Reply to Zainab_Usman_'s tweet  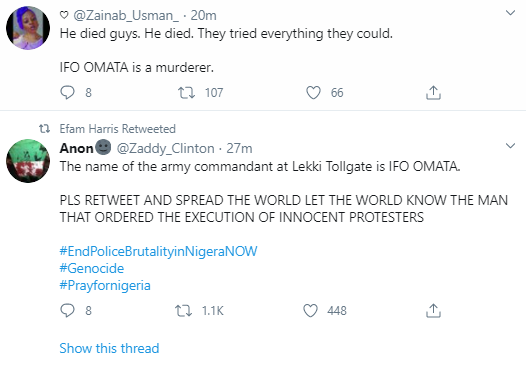click(x=67, y=93)
